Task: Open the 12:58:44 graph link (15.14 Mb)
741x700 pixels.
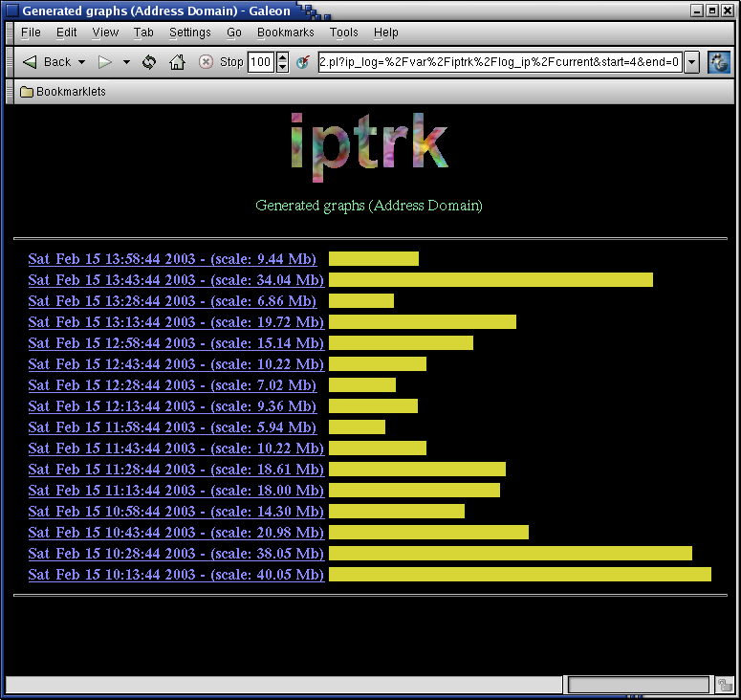Action: click(x=176, y=343)
